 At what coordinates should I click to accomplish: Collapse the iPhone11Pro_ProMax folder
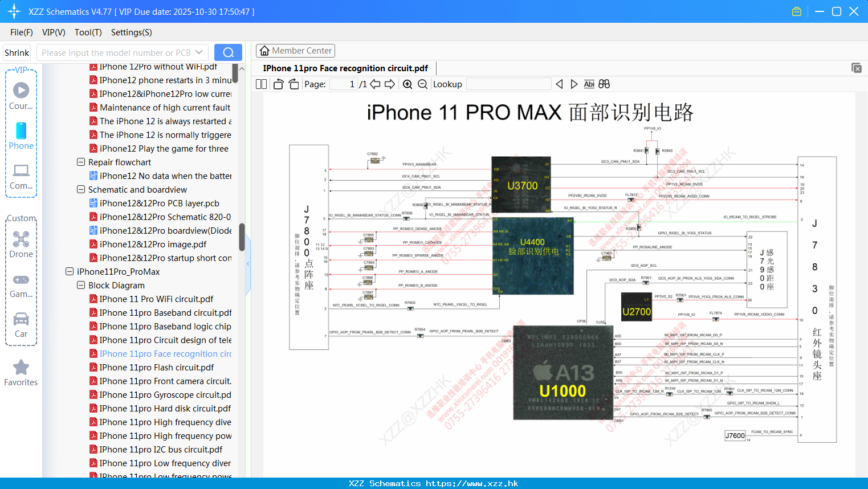tap(70, 271)
